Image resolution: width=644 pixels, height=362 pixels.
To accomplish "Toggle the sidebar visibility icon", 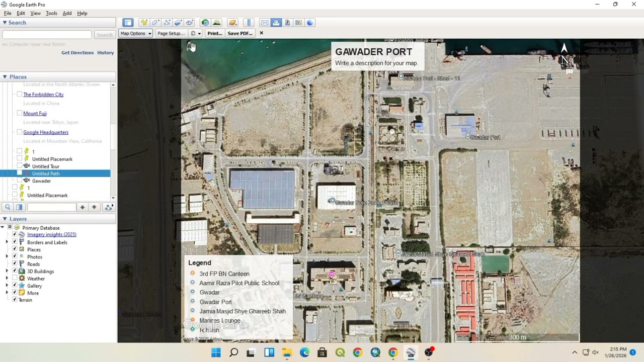I will point(128,23).
